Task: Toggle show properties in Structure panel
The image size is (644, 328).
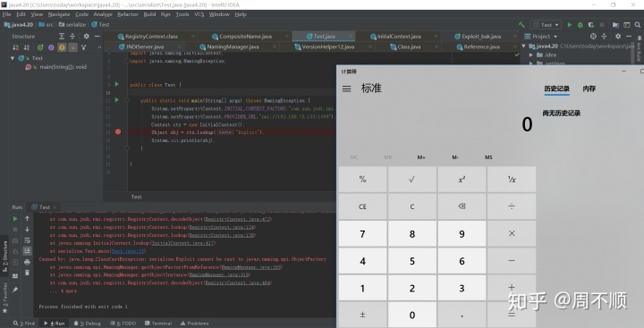Action: (x=51, y=47)
